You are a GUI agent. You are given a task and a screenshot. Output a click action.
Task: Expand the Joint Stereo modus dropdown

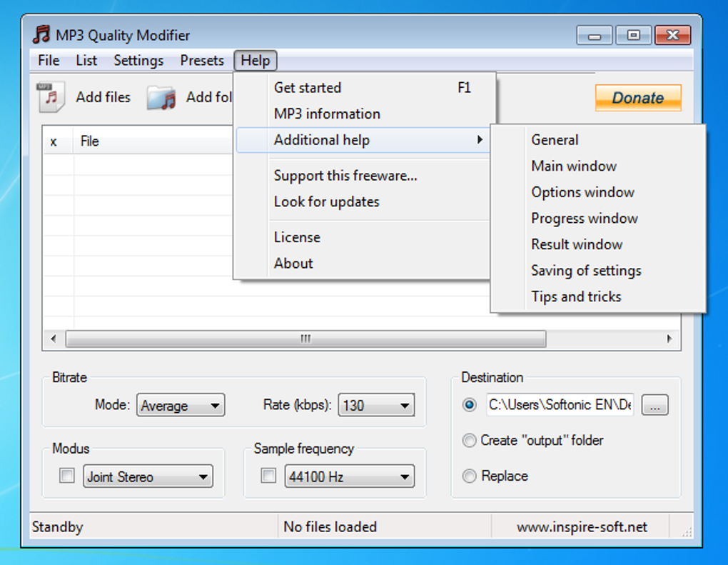tap(148, 476)
